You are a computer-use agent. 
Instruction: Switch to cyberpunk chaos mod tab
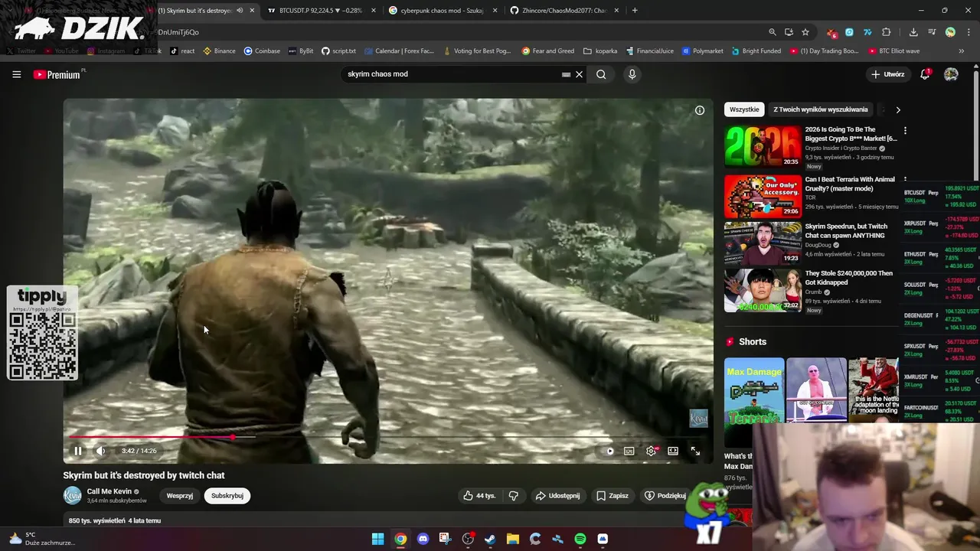click(442, 11)
